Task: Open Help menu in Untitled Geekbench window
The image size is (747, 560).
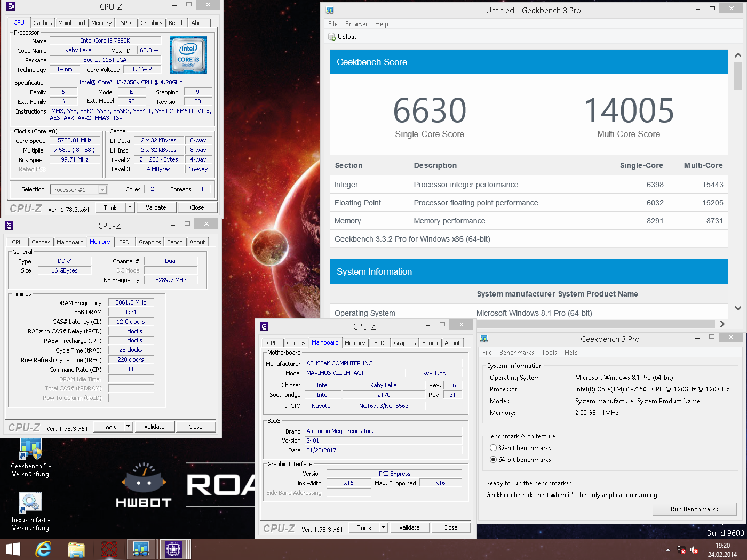Action: tap(382, 24)
